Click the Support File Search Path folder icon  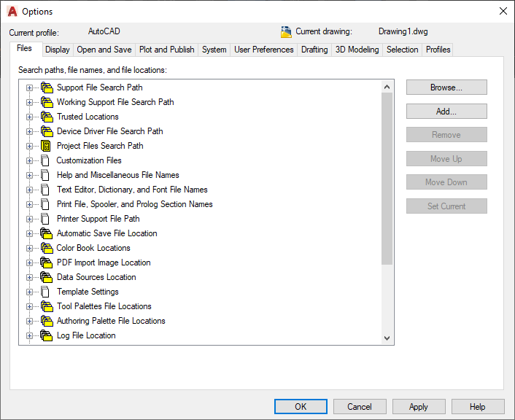[x=47, y=87]
